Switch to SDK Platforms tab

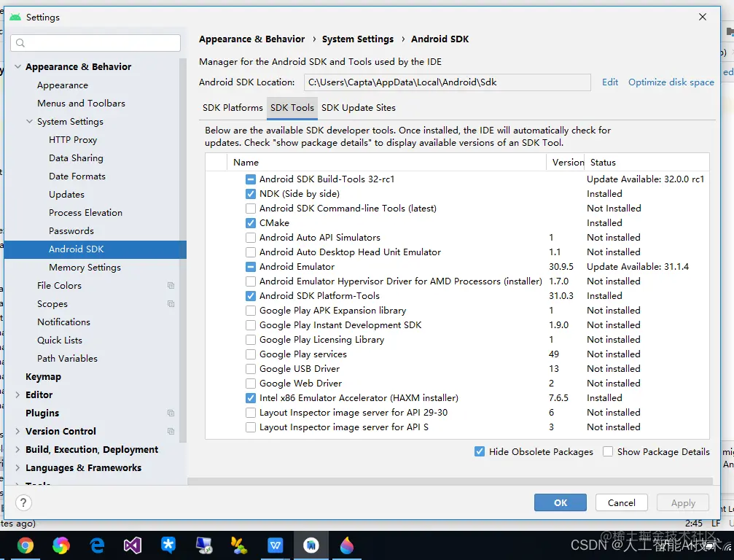click(x=233, y=108)
